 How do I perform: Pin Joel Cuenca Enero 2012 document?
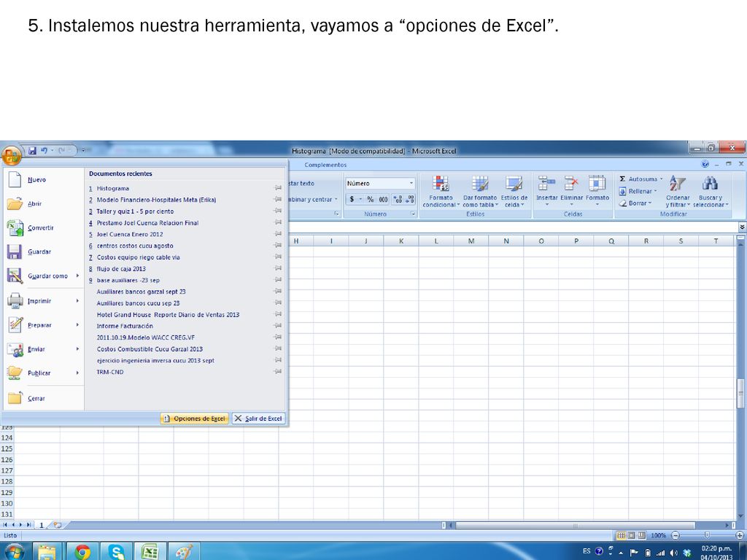tap(278, 234)
